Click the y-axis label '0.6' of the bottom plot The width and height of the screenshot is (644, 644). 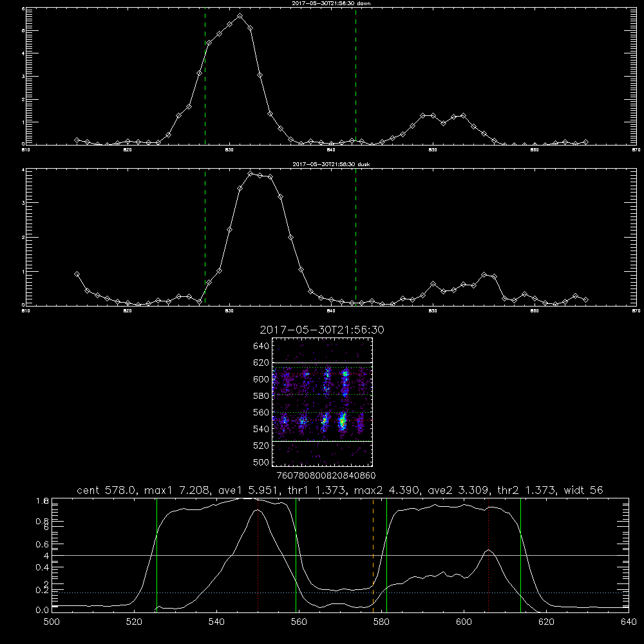43,544
